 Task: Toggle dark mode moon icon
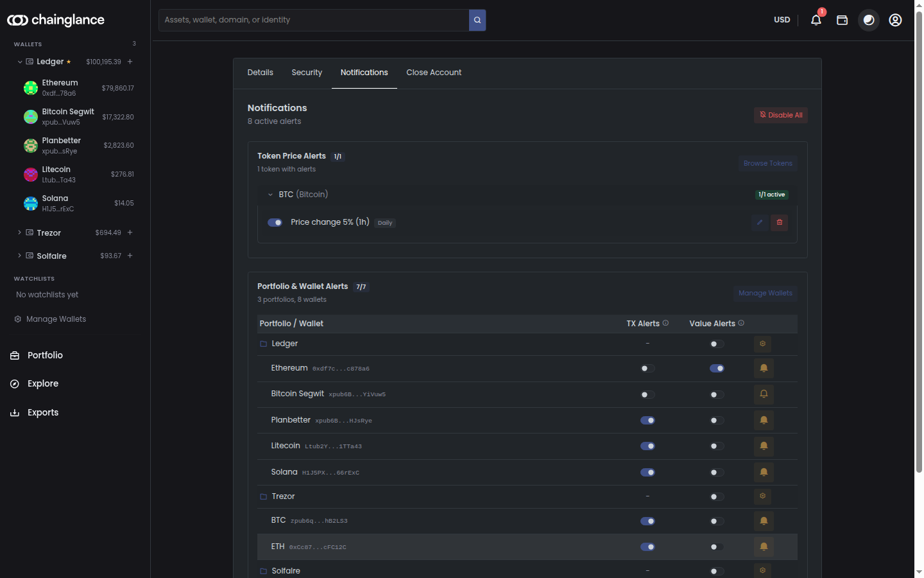(x=869, y=20)
